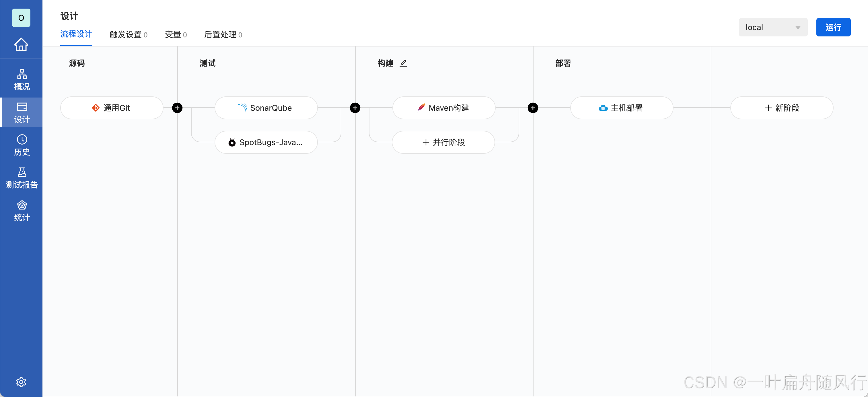Select the SpotBugs-Java task node
This screenshot has width=868, height=397.
point(266,142)
